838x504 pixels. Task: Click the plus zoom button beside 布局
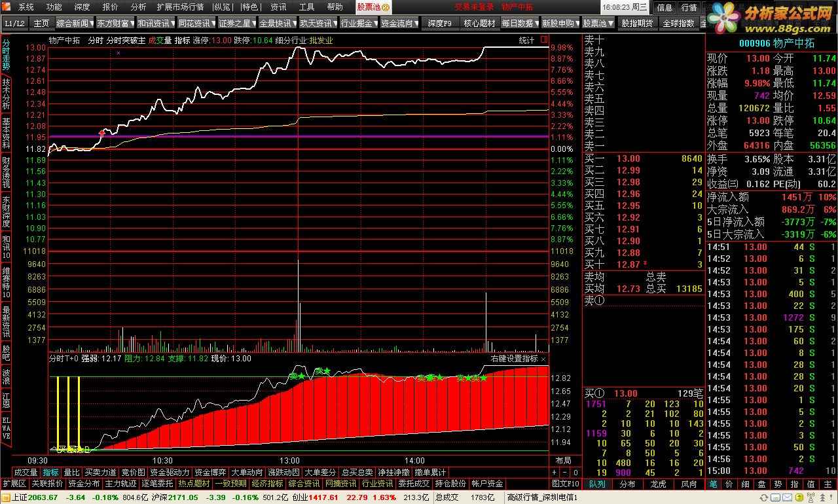click(554, 472)
